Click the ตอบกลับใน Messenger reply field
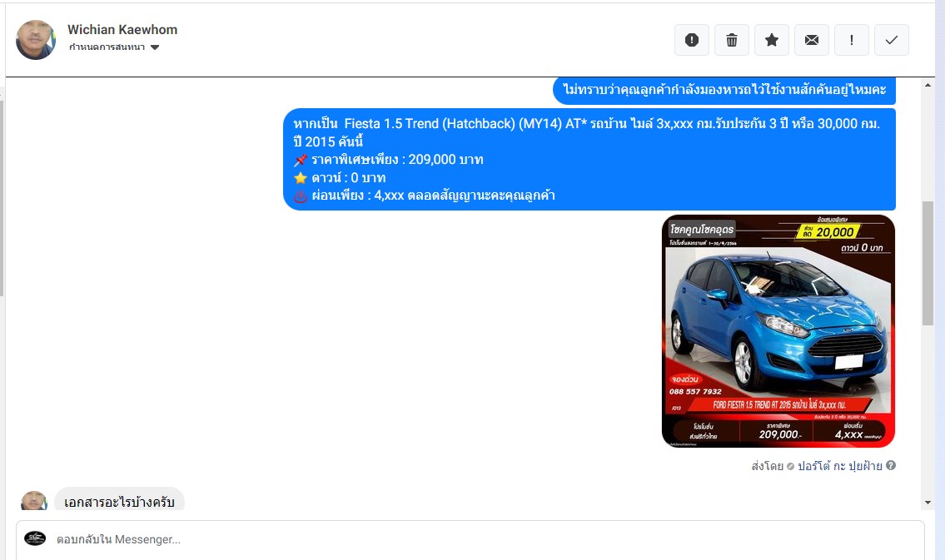The image size is (945, 560). pyautogui.click(x=470, y=539)
